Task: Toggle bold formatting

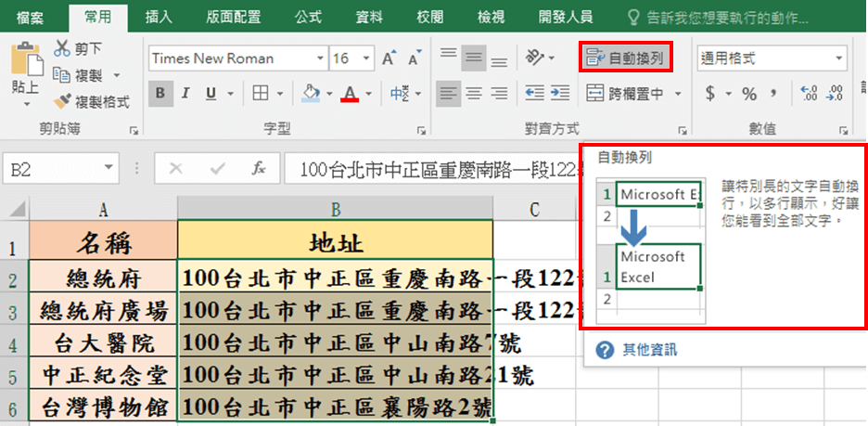Action: click(x=160, y=94)
